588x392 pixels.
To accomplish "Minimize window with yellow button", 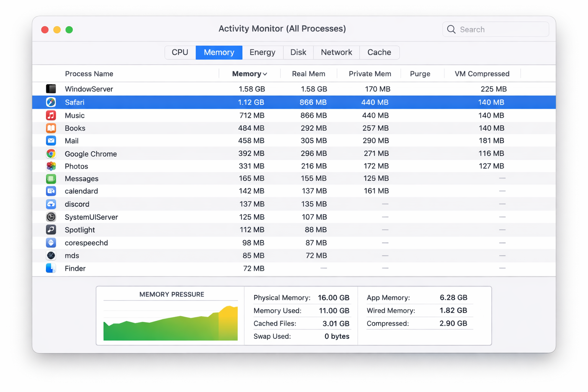I will tap(57, 29).
